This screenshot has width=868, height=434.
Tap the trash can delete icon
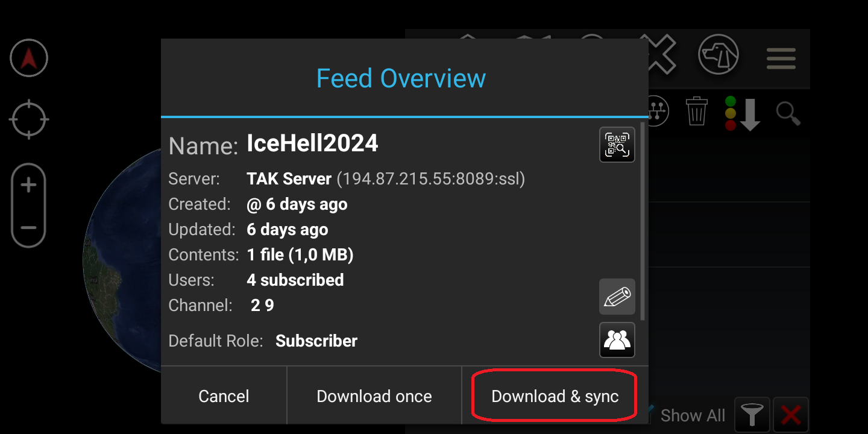pos(696,112)
